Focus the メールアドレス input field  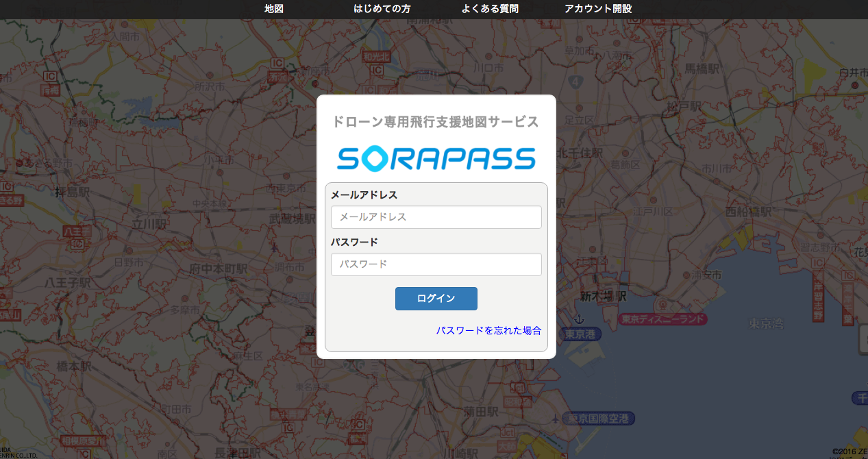[x=436, y=217]
